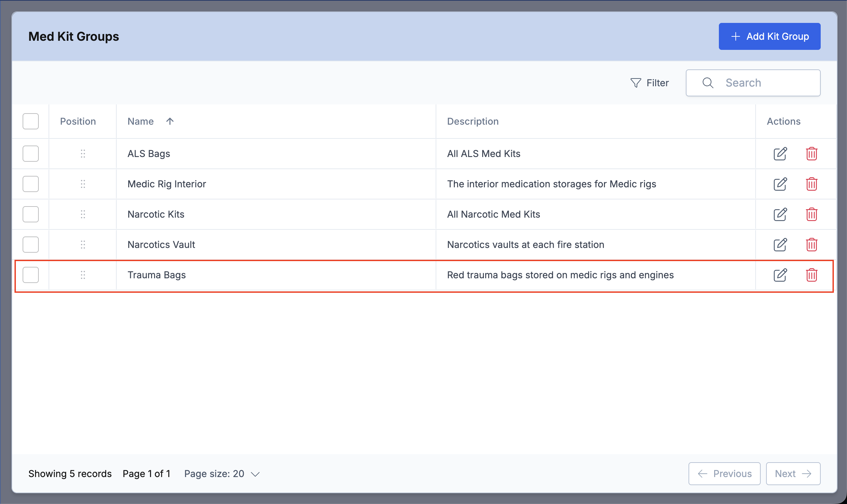Grab the drag handle for Medic Rig Interior
Viewport: 847px width, 504px height.
83,184
